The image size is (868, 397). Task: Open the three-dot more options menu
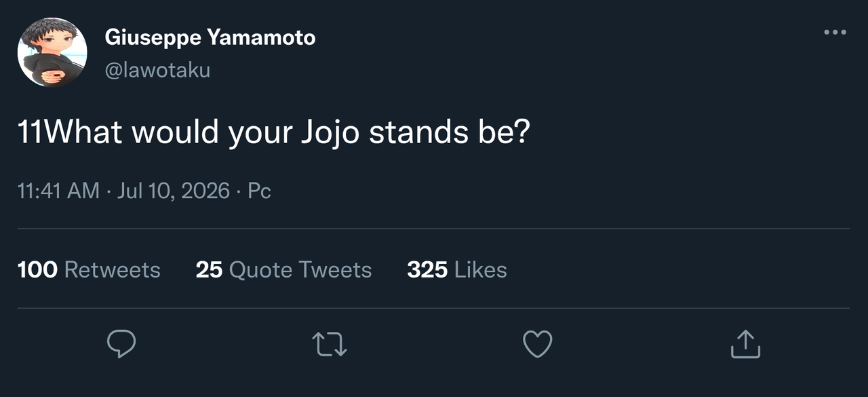coord(835,32)
